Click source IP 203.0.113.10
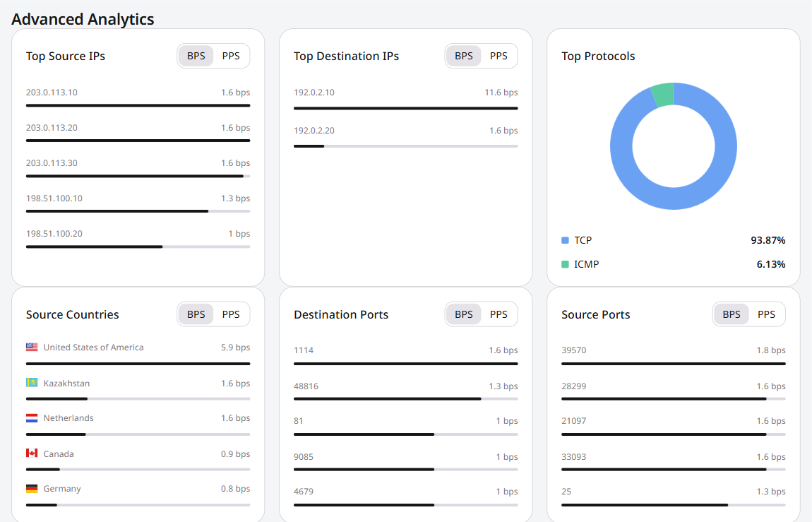The image size is (812, 522). click(52, 92)
